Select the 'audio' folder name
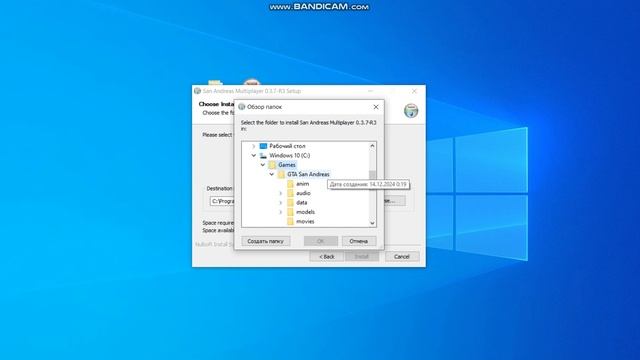 coord(303,193)
